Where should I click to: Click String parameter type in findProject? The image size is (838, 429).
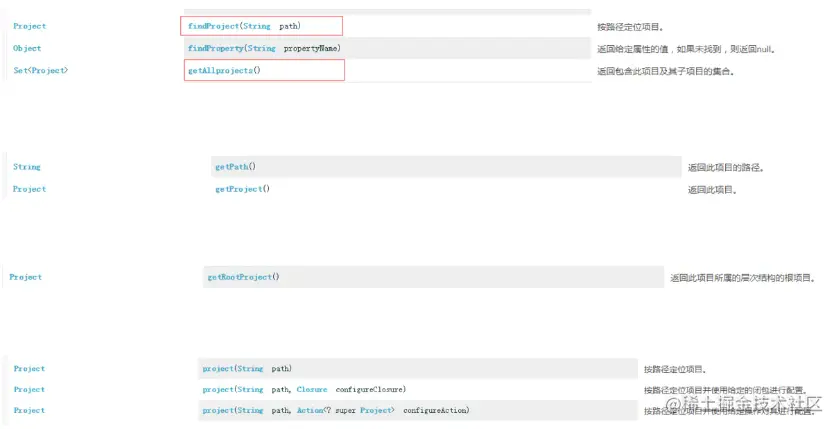tap(257, 26)
